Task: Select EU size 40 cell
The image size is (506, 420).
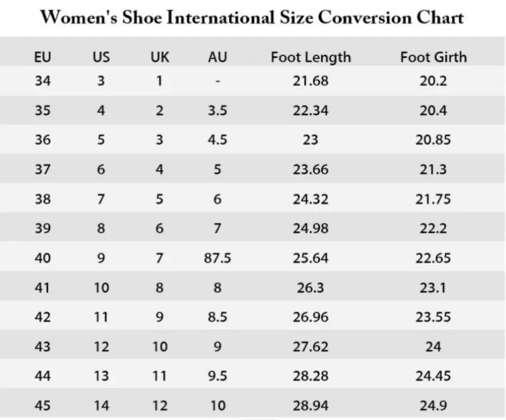Action: pos(42,258)
